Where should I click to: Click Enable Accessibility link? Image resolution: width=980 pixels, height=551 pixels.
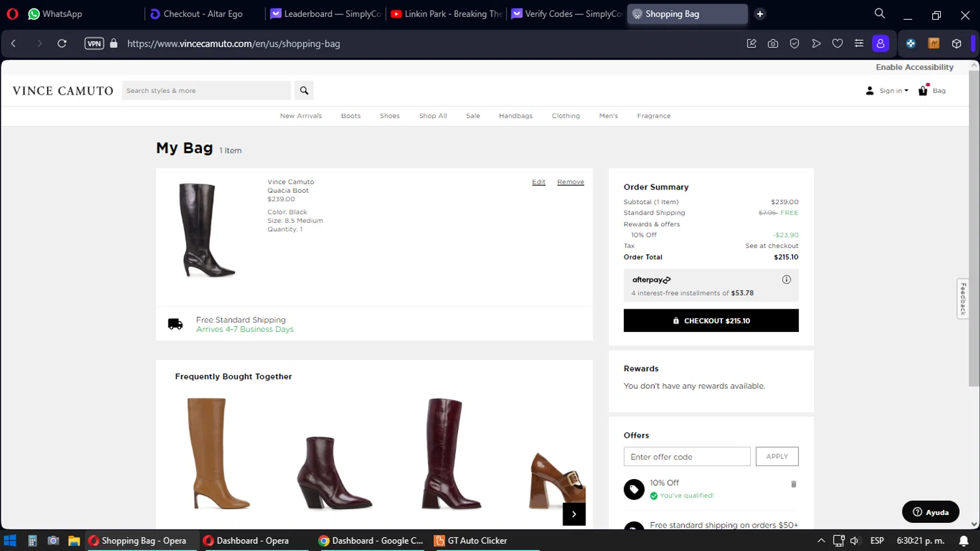(915, 67)
